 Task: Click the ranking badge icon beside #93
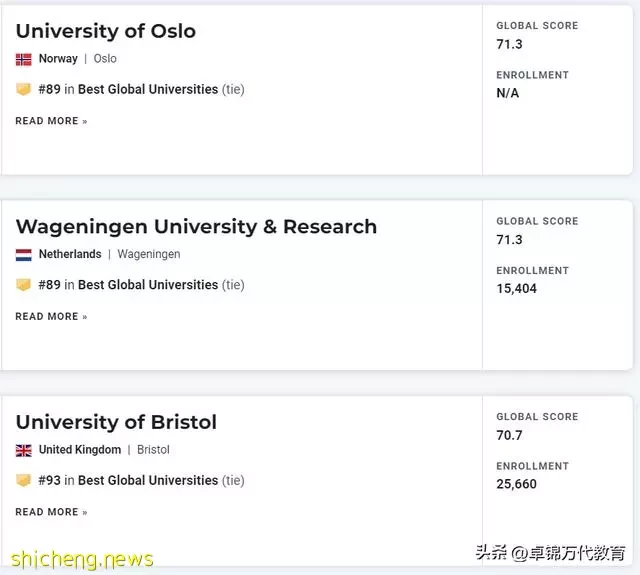pos(23,480)
